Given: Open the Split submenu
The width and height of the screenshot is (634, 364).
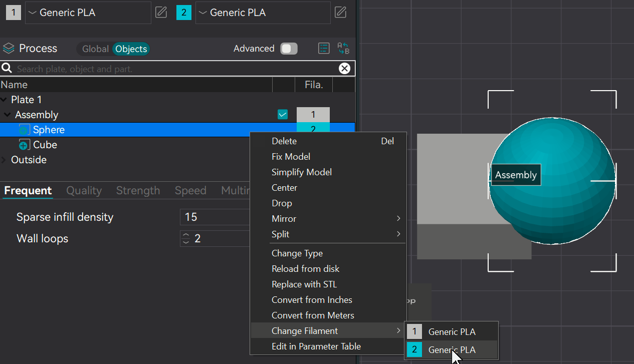Looking at the screenshot, I should click(328, 234).
